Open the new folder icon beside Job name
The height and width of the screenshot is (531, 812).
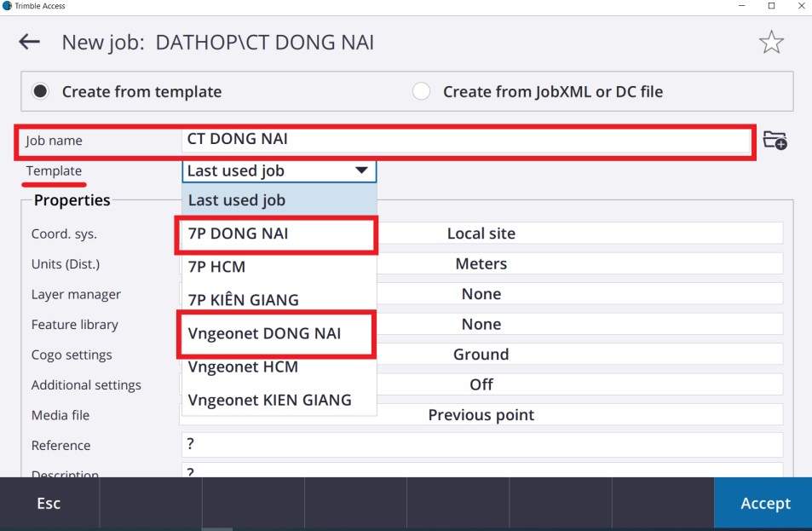pos(775,141)
